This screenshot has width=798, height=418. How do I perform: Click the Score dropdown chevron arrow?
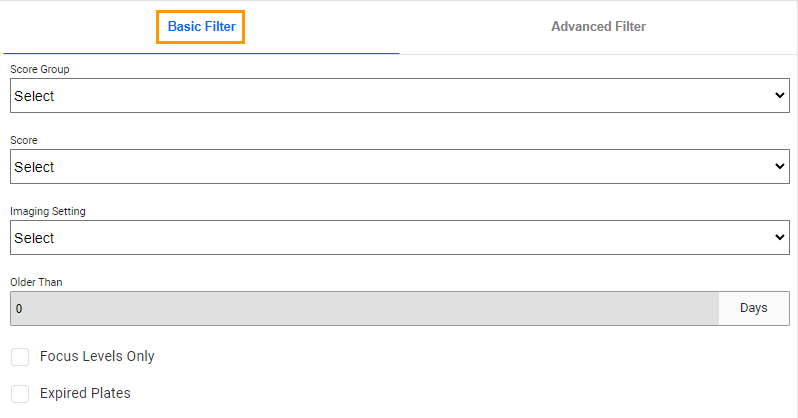coord(780,167)
